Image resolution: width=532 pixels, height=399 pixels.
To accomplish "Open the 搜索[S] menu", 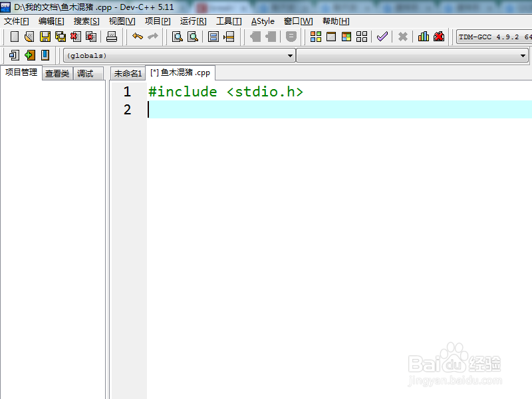I will pos(86,21).
